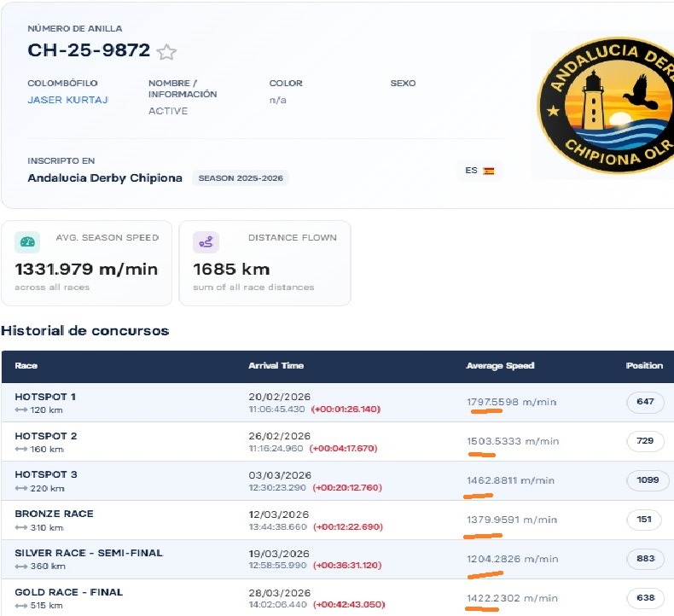Sort by the Arrival Time column header

pyautogui.click(x=276, y=366)
